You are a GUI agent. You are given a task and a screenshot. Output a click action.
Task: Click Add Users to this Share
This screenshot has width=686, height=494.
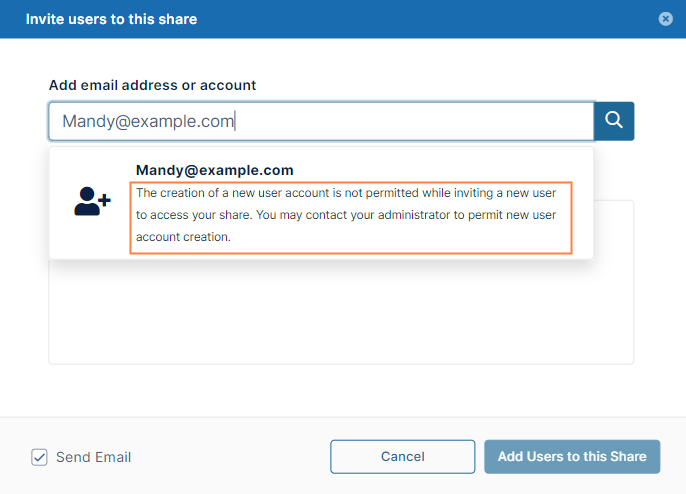572,457
